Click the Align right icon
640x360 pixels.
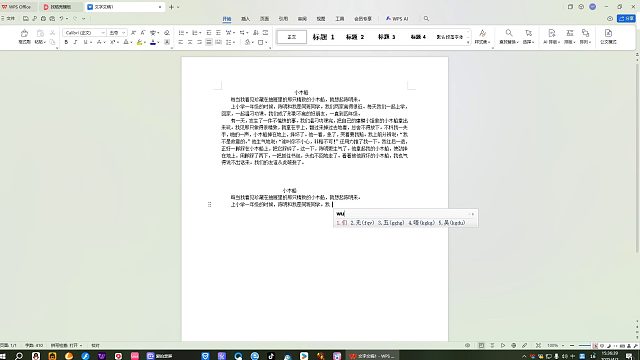(x=199, y=42)
